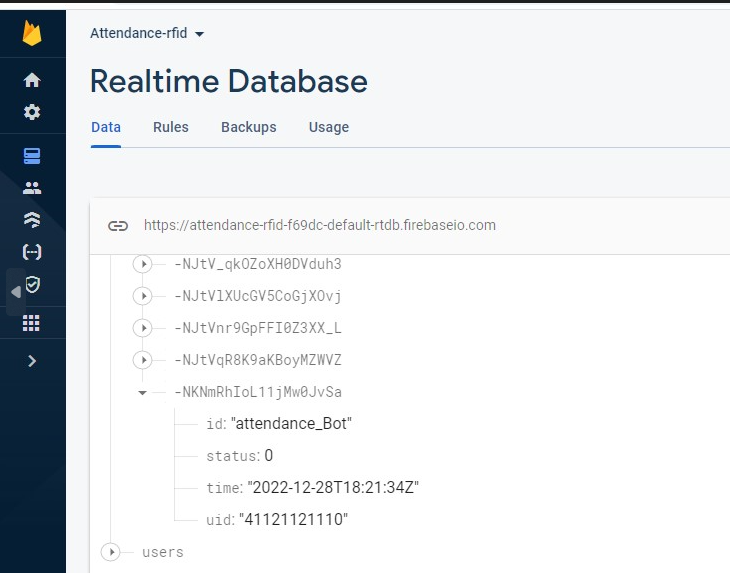Screen dimensions: 730x573
Task: Expand node -NJtVlXUcGV5CoGjXOvj
Action: 142,296
